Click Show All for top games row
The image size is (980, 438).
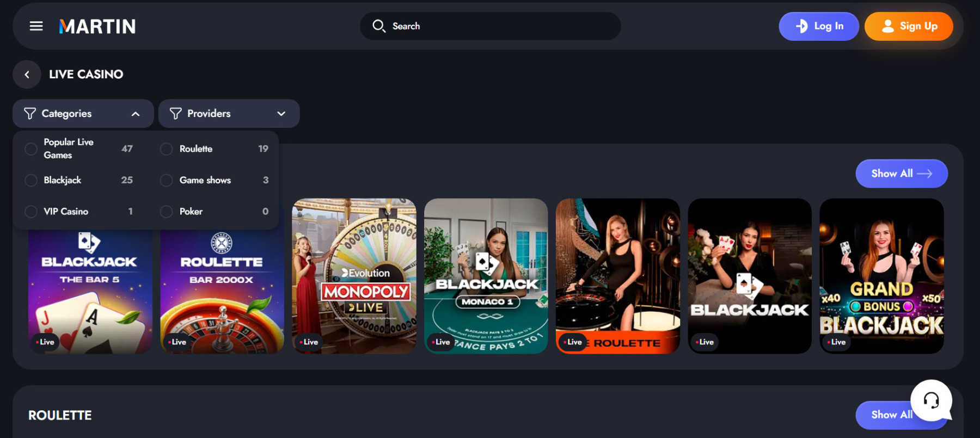901,174
